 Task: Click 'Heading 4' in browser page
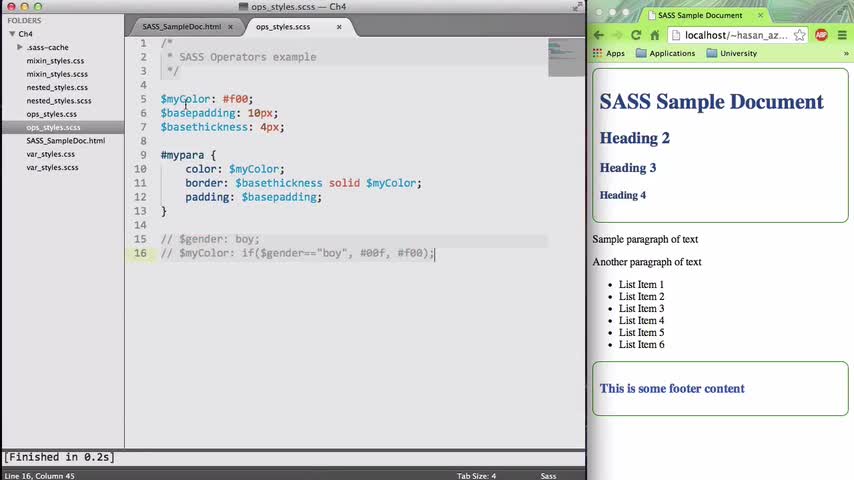(623, 195)
